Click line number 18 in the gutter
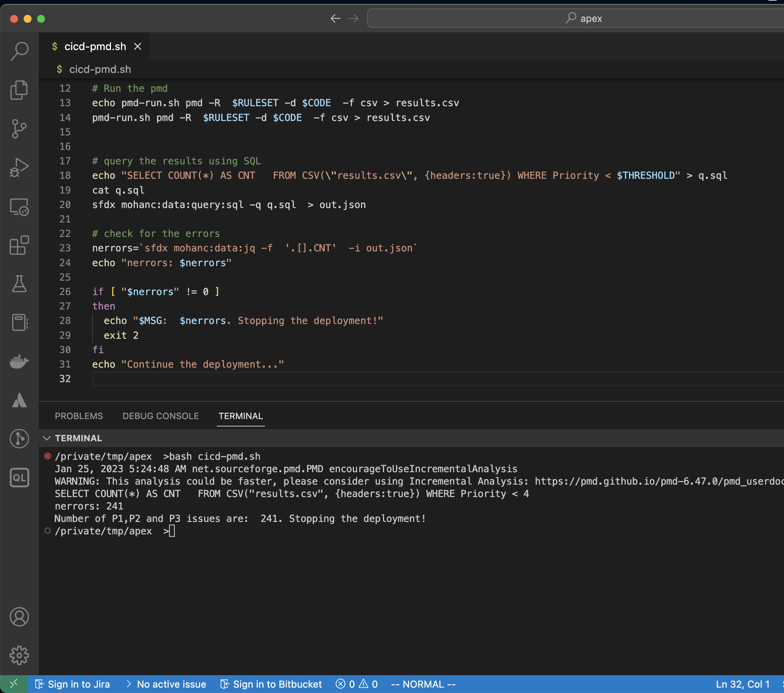The image size is (784, 693). [65, 176]
